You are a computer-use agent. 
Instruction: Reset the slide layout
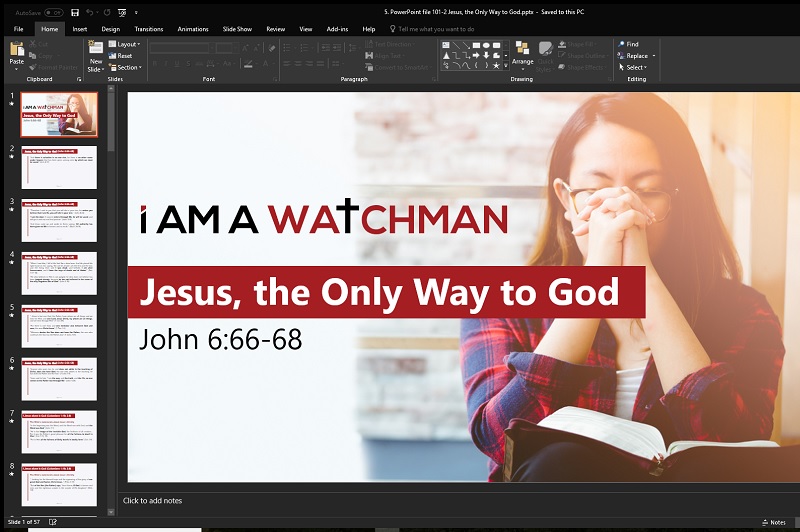125,56
